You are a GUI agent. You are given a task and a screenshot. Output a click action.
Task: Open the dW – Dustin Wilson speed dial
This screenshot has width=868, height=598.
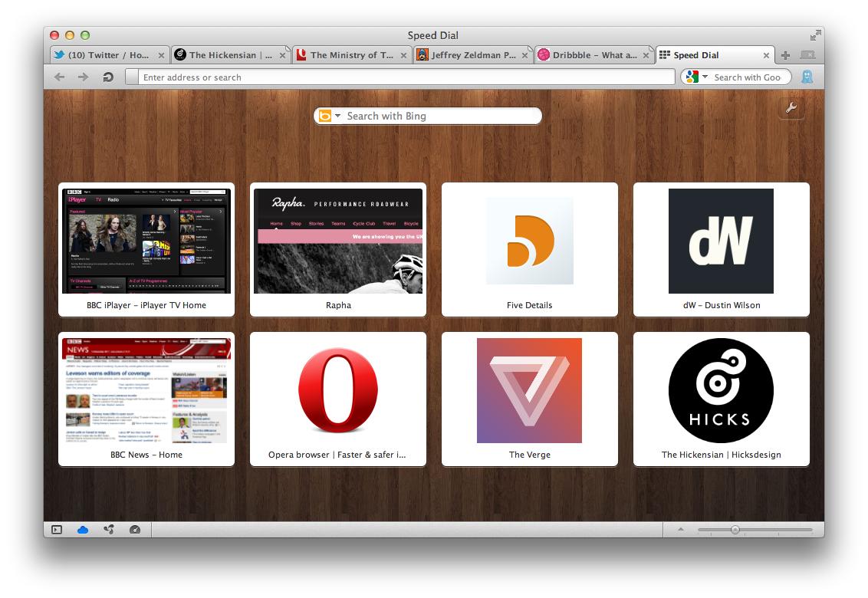722,249
